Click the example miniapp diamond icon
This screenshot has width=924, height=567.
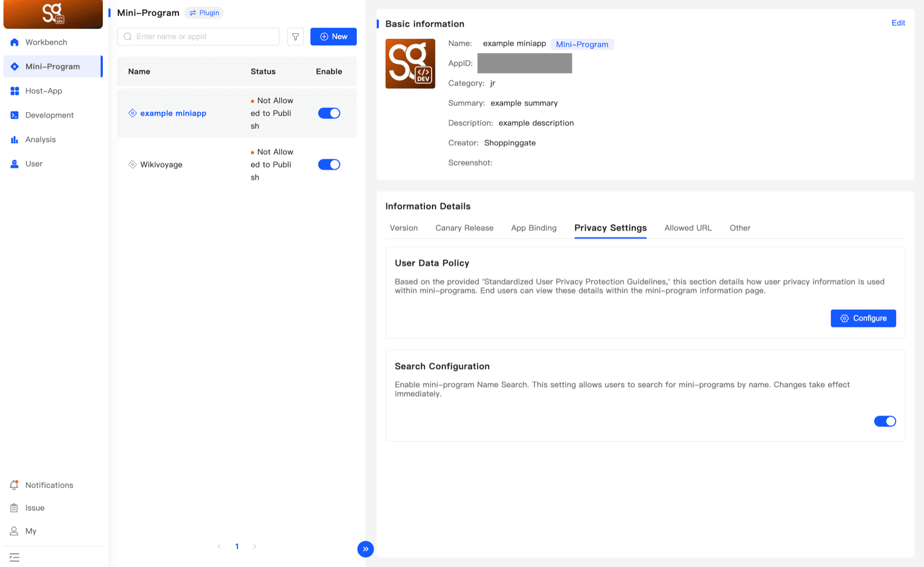(132, 113)
